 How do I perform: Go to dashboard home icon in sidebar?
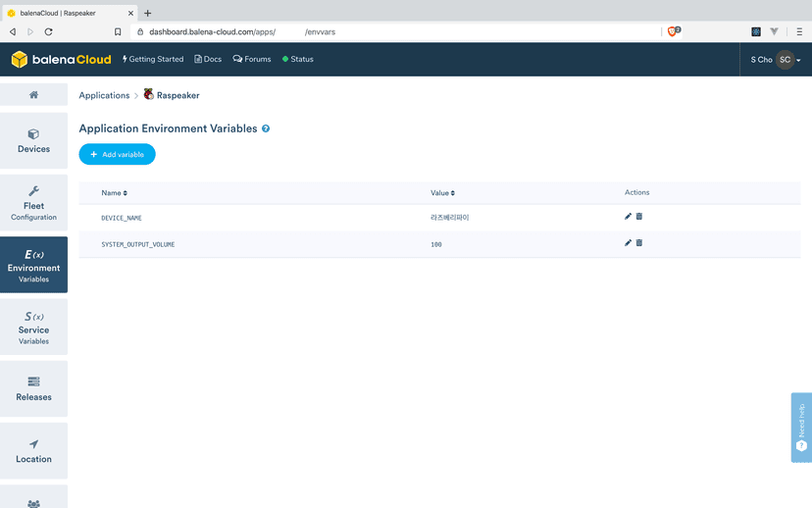coord(33,95)
